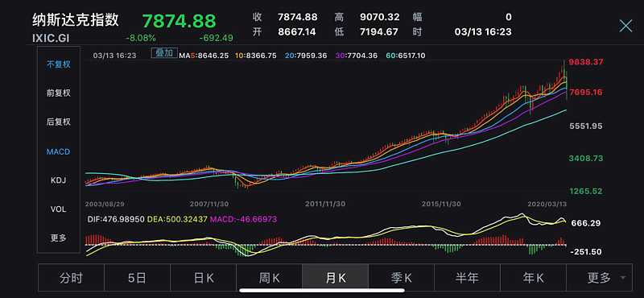The height and width of the screenshot is (298, 644).
Task: Show the VOL indicator
Action: 58,209
